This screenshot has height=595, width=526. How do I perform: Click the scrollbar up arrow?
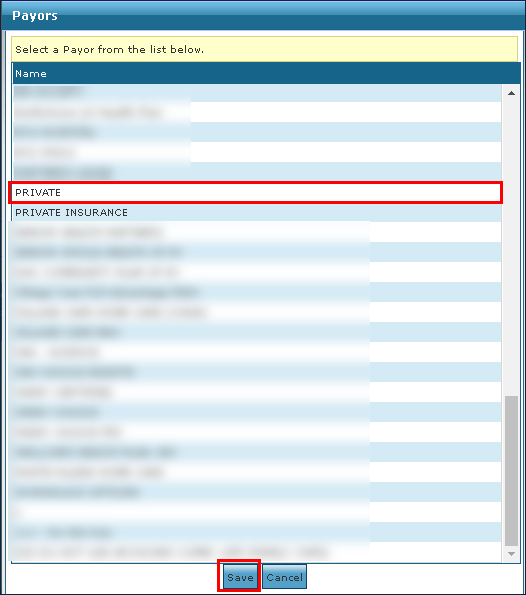(x=511, y=93)
